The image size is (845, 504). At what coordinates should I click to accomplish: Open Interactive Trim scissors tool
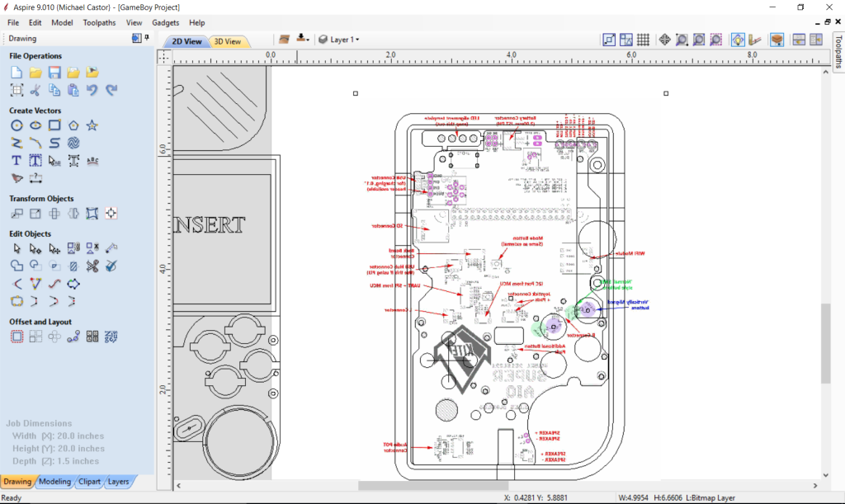(x=92, y=266)
